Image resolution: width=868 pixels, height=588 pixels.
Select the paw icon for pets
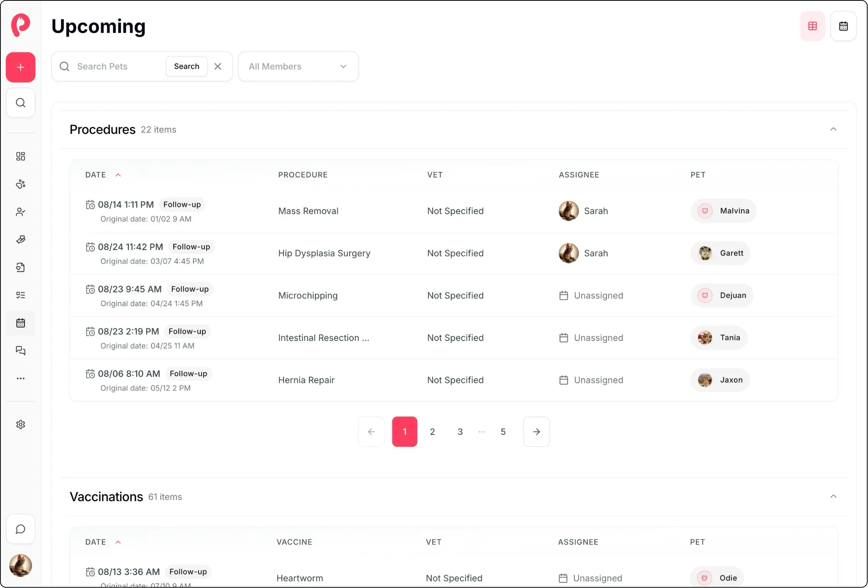coord(21,184)
